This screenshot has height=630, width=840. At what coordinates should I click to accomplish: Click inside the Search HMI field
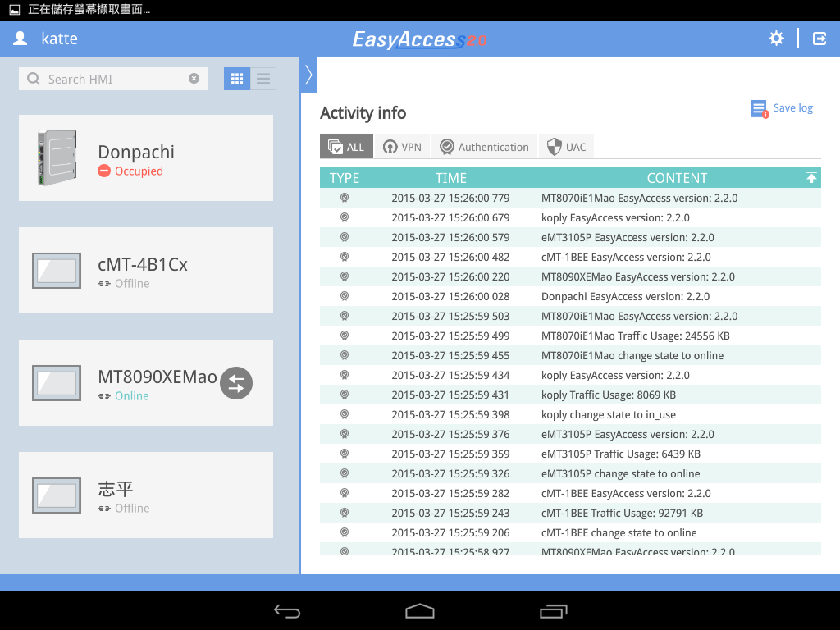tap(113, 79)
